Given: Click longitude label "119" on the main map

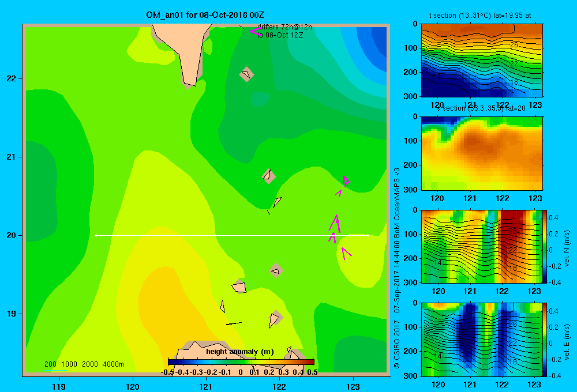Looking at the screenshot, I should point(59,386).
